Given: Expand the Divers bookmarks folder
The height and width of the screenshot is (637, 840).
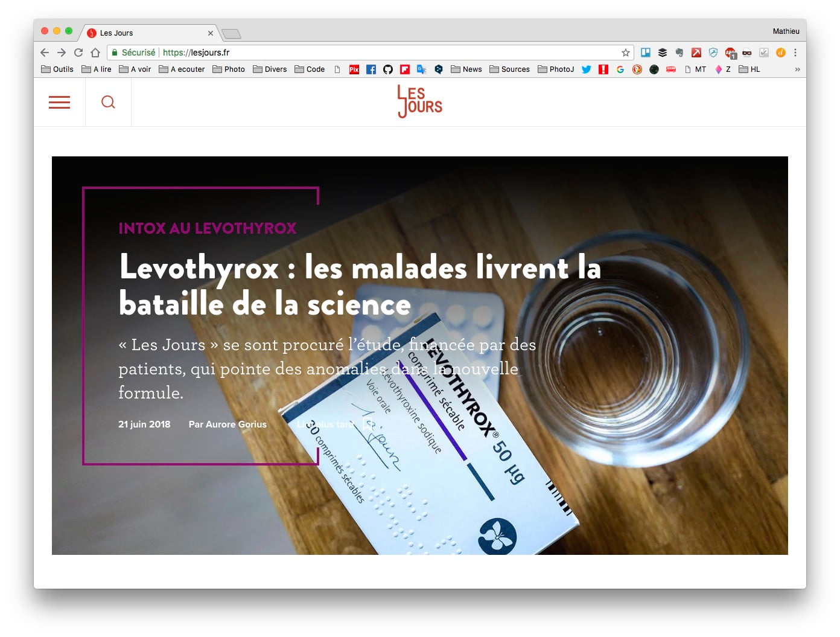Looking at the screenshot, I should coord(270,69).
